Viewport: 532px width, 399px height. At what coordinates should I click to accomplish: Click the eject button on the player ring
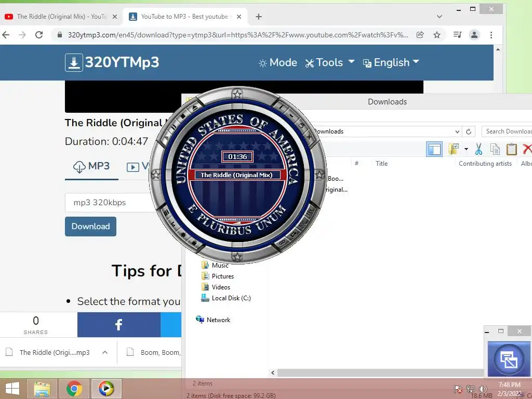[x=195, y=108]
